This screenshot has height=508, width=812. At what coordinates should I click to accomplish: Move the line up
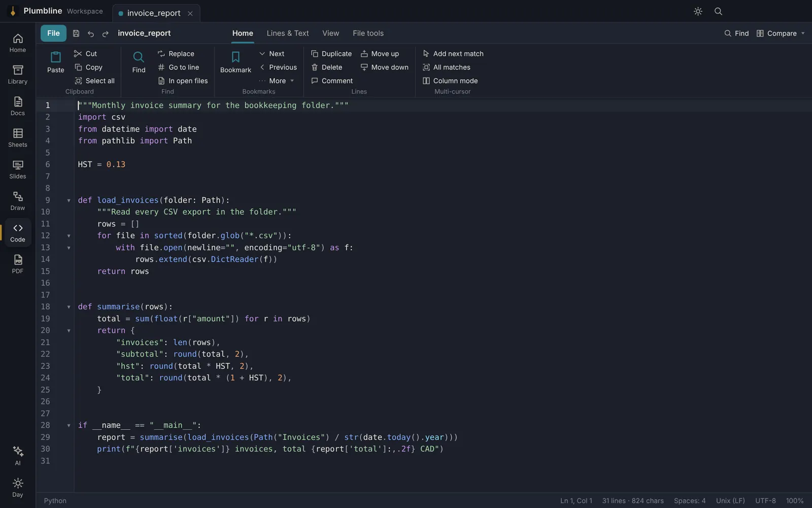(380, 54)
